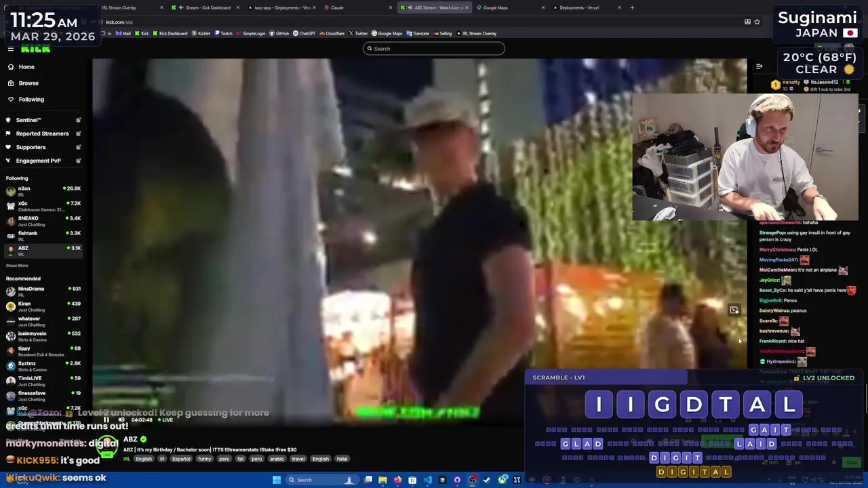Bookmark this page with star icon
Screen dimensions: 868x488
tap(757, 22)
